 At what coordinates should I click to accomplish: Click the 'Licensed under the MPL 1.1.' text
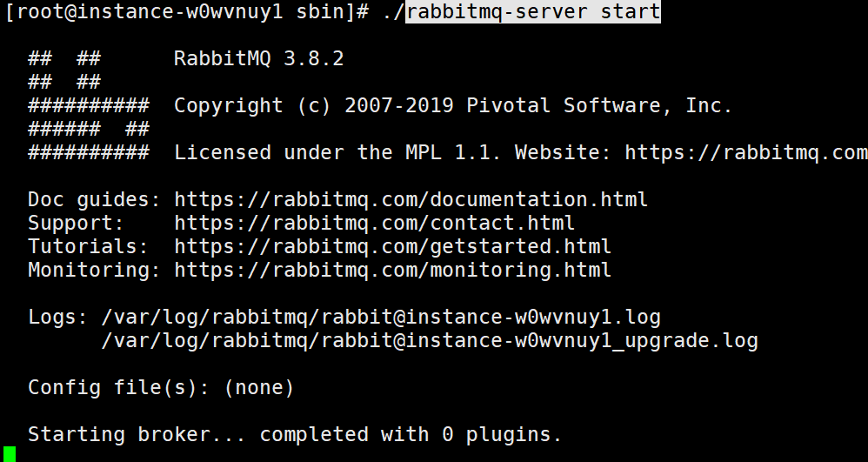[x=337, y=152]
